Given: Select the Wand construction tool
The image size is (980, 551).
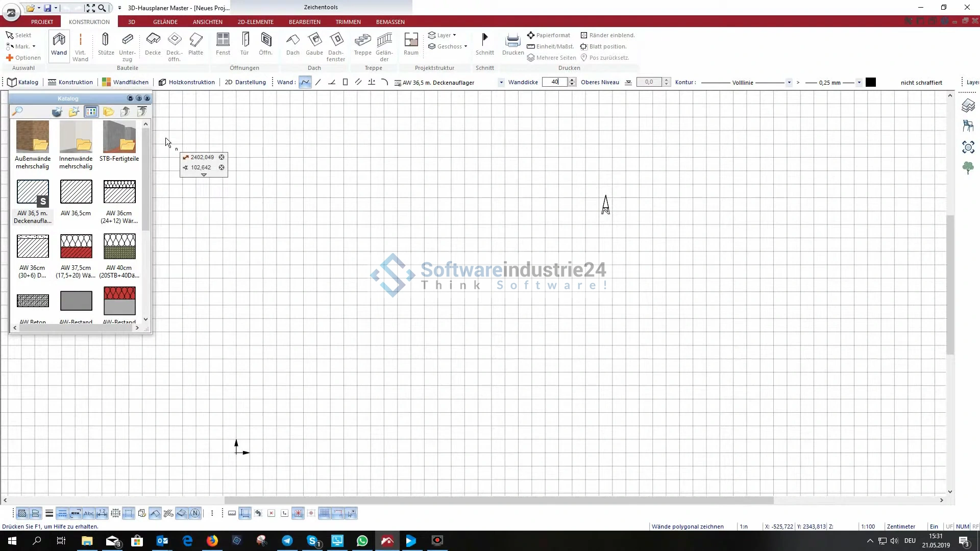Looking at the screenshot, I should (59, 45).
